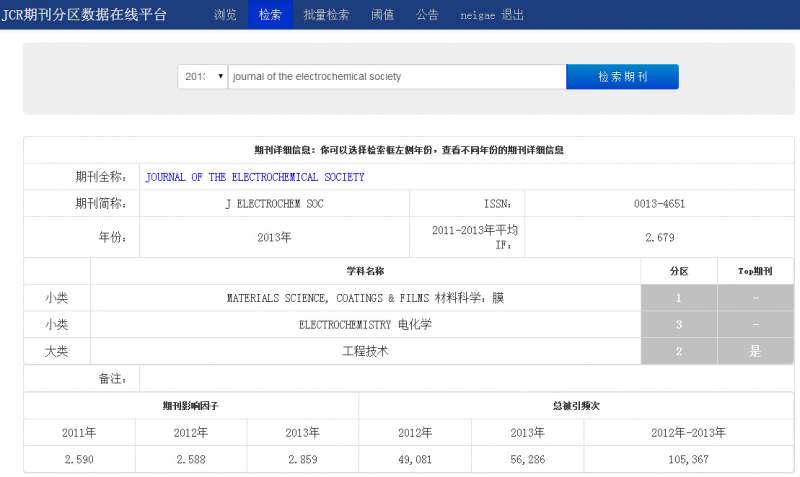Go to the 阈值 tab

pos(382,15)
